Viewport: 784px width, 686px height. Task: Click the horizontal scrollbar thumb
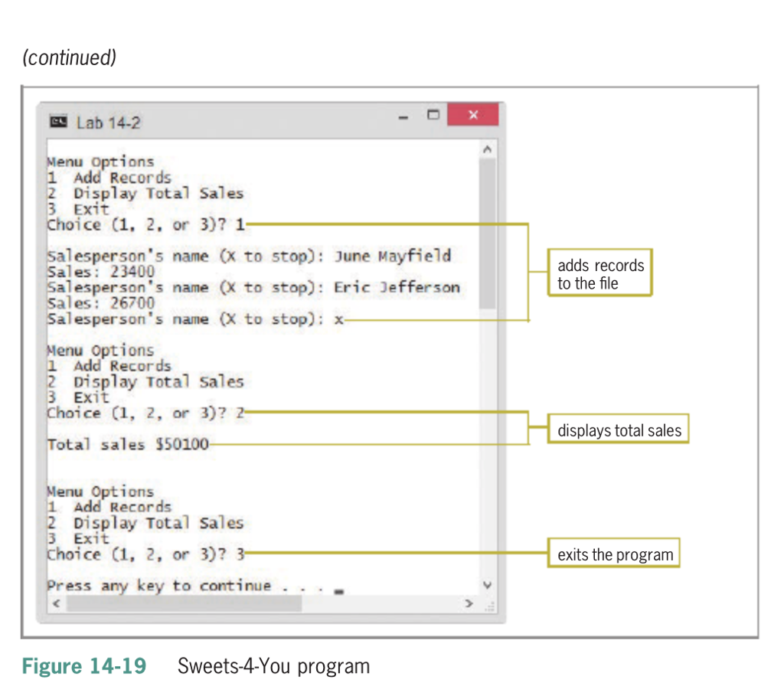(184, 604)
